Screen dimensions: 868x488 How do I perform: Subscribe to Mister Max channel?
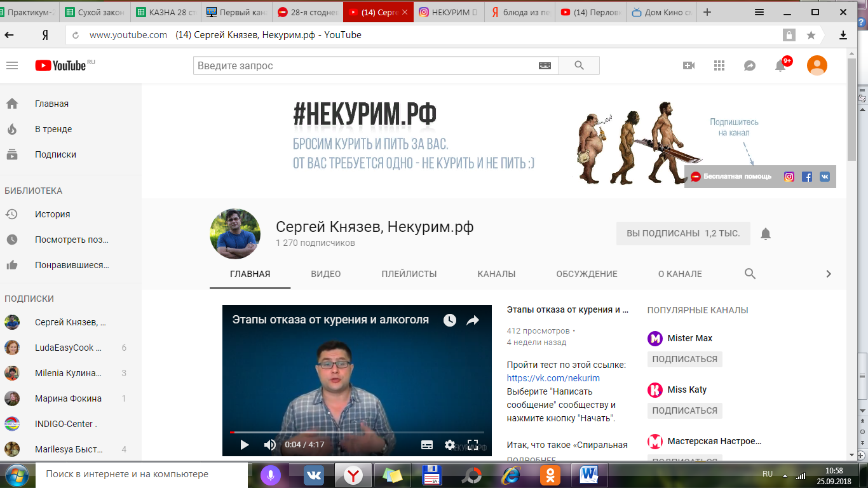click(684, 359)
